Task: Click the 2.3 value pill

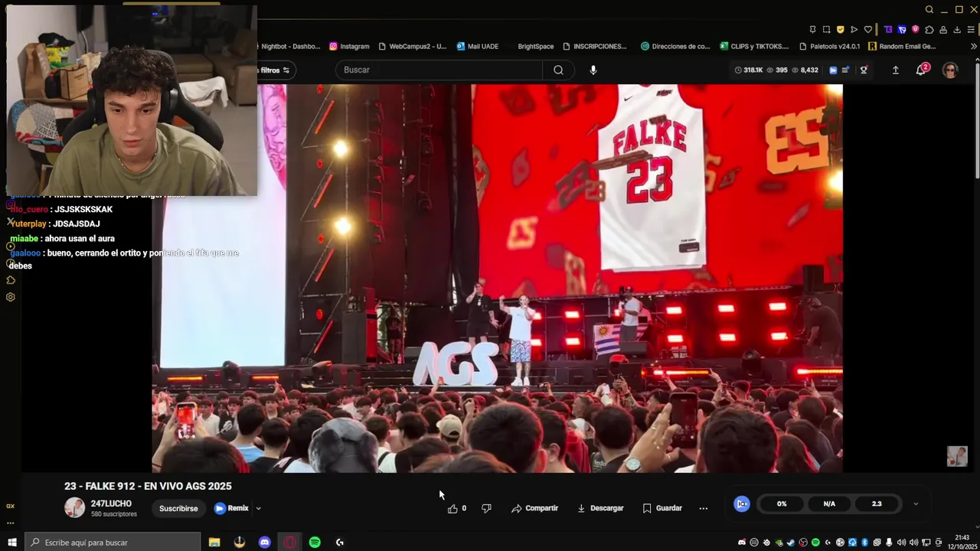Action: tap(877, 504)
